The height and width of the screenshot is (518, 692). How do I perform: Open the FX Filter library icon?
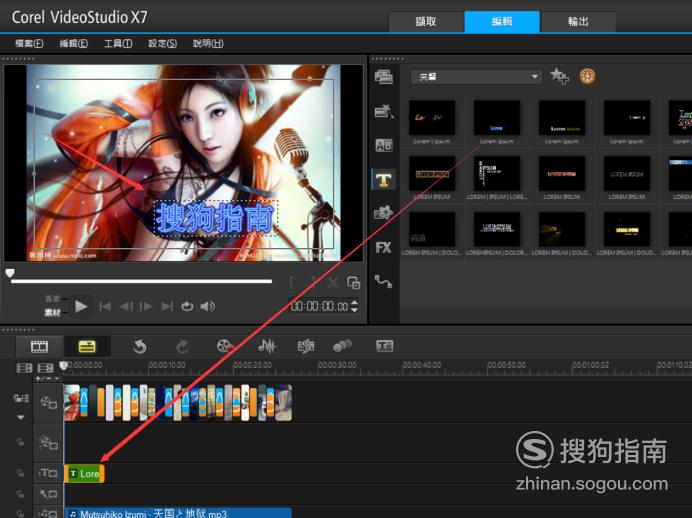coord(384,248)
